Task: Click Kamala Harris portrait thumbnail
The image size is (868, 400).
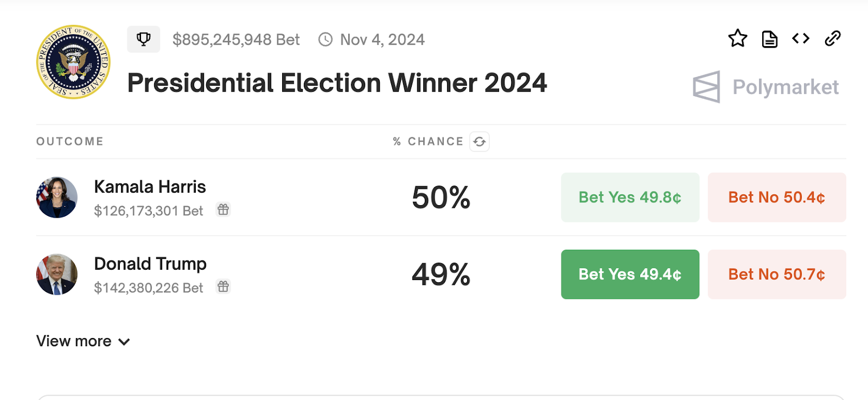Action: tap(57, 198)
